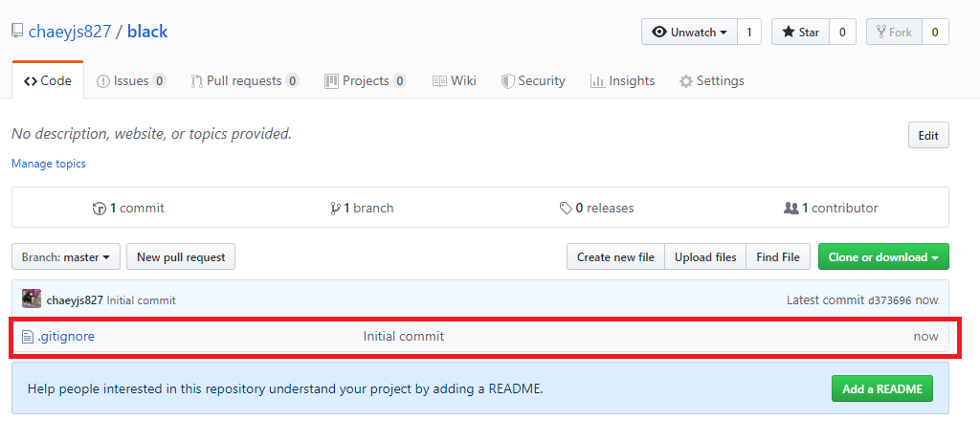This screenshot has height=443, width=980.
Task: Open the black repository name link
Action: tap(147, 32)
